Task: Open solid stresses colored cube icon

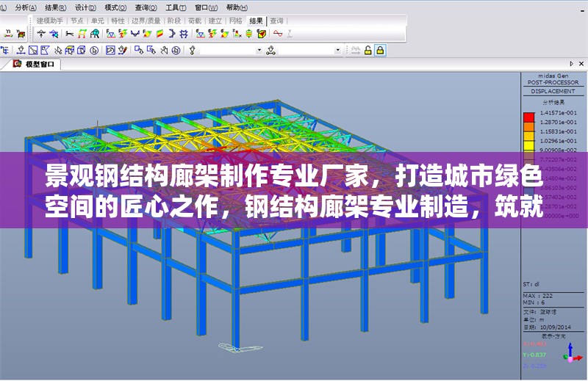Action: click(262, 34)
